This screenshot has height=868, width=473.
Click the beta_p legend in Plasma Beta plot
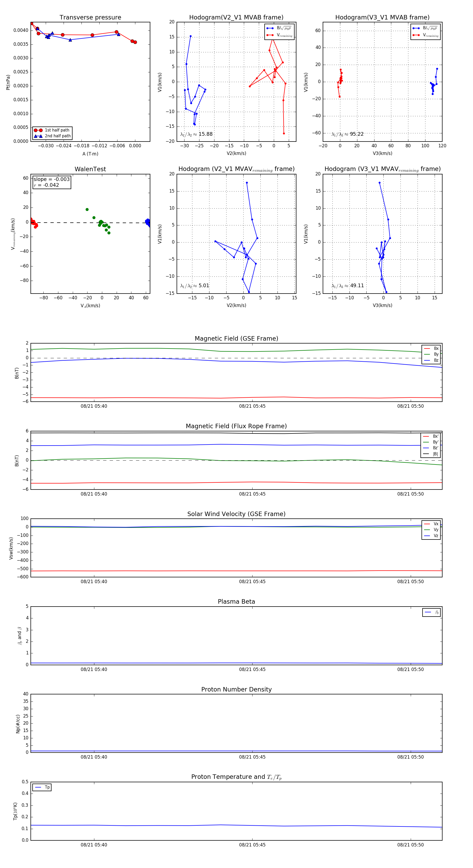431,612
